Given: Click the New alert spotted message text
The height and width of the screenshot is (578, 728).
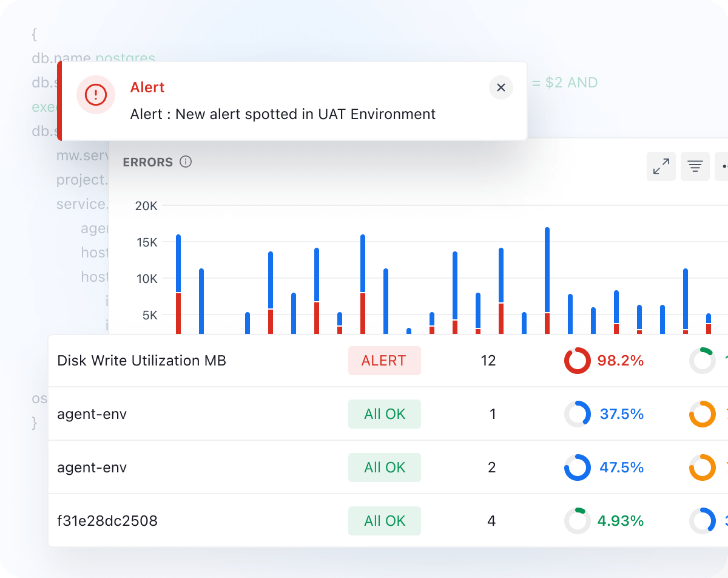Looking at the screenshot, I should click(283, 114).
